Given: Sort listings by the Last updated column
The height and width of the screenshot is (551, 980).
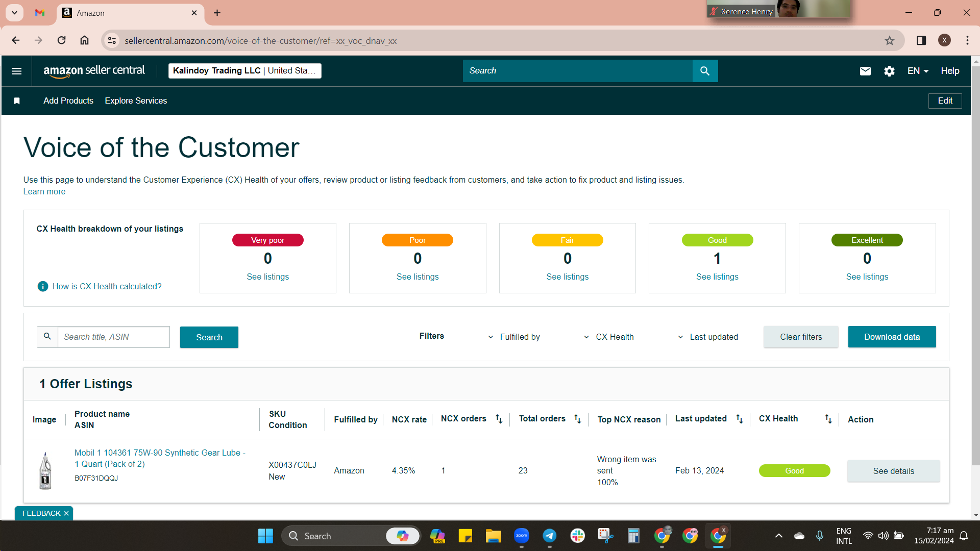Looking at the screenshot, I should point(739,419).
